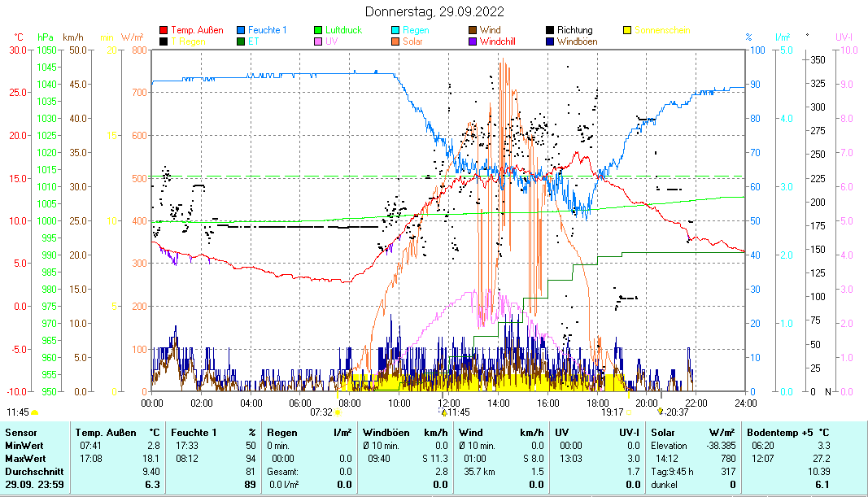Select the Sensor header in data table

(x=22, y=433)
